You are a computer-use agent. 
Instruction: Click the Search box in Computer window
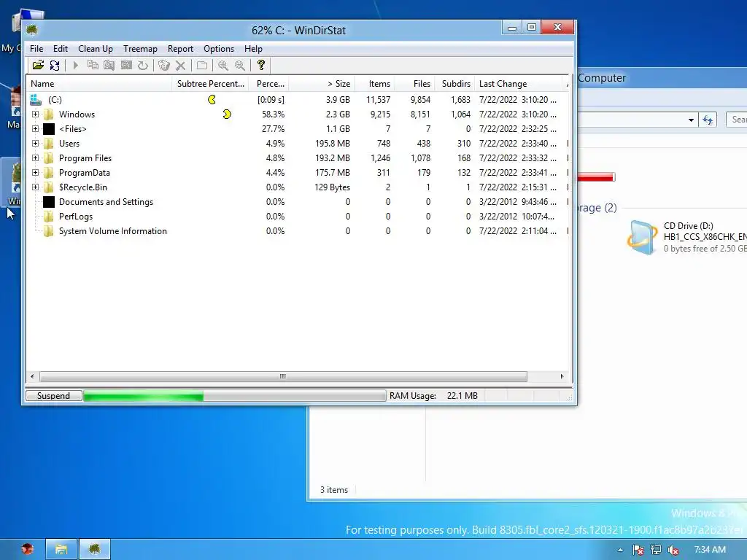(x=737, y=120)
